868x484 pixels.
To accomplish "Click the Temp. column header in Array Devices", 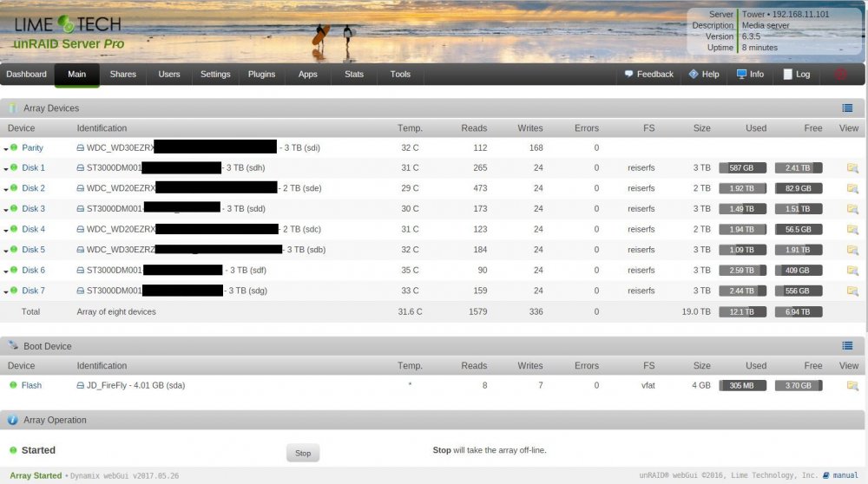I will click(x=410, y=128).
